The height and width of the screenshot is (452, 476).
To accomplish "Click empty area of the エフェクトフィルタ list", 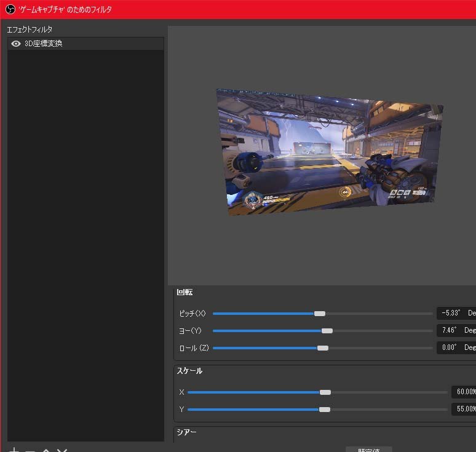I will click(85, 246).
